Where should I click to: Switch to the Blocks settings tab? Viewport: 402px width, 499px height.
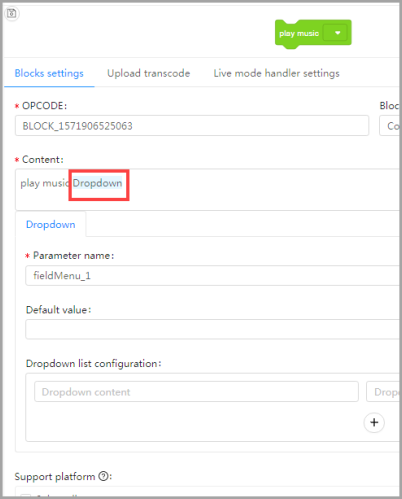[x=49, y=73]
